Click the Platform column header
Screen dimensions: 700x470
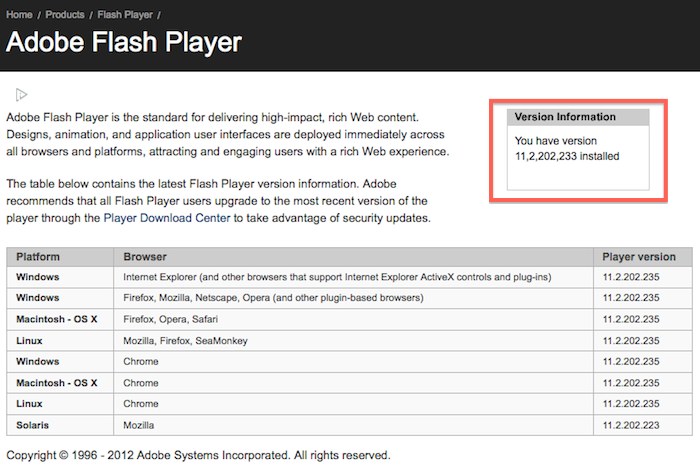pyautogui.click(x=38, y=257)
